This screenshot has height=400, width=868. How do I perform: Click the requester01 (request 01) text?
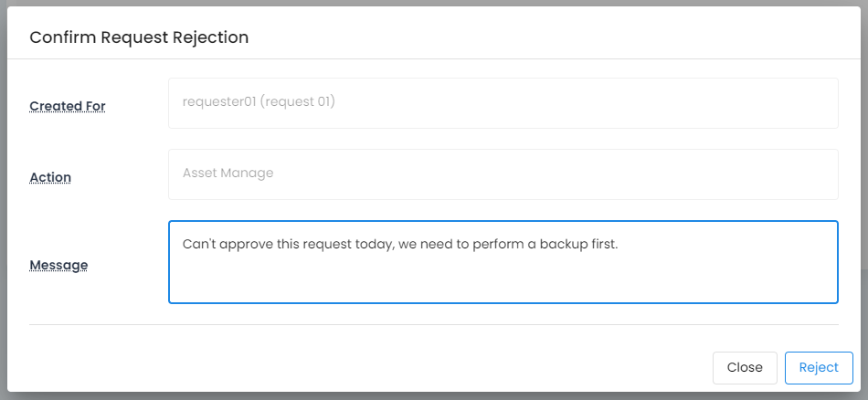coord(259,102)
